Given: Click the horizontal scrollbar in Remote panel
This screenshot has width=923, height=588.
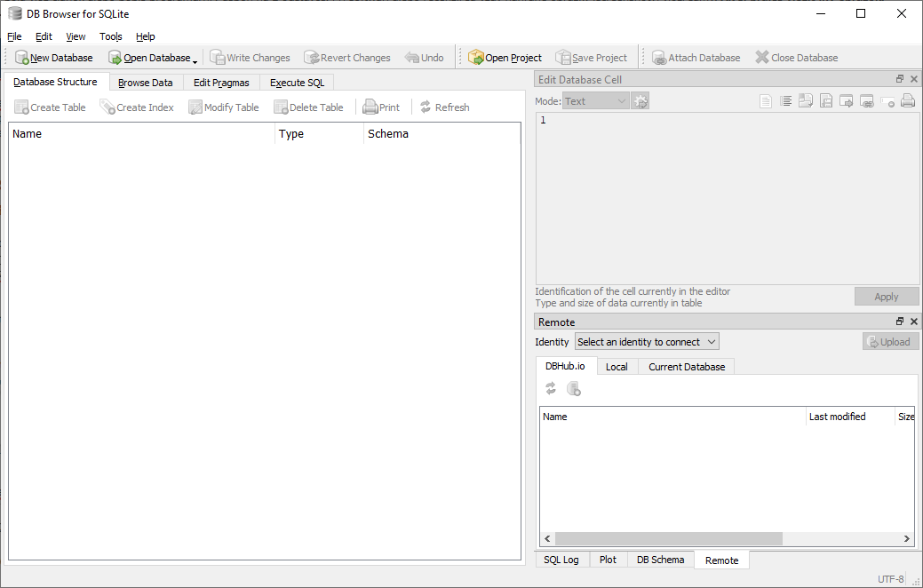Looking at the screenshot, I should 666,538.
